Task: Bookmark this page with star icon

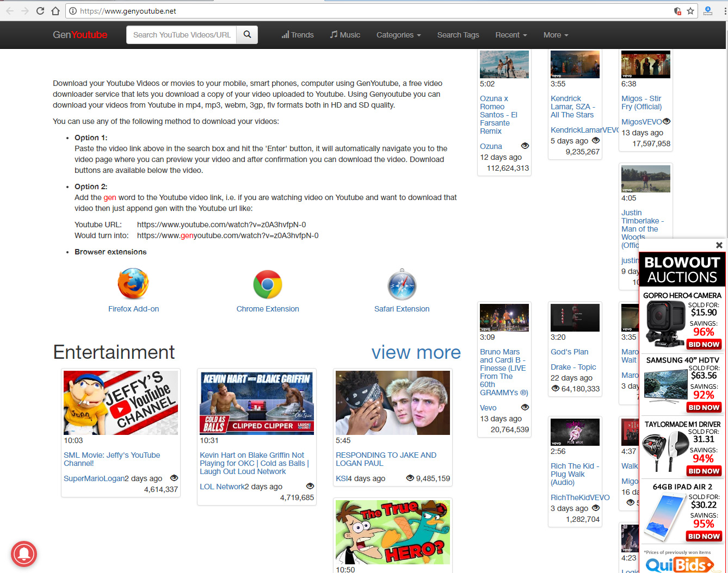Action: click(690, 11)
